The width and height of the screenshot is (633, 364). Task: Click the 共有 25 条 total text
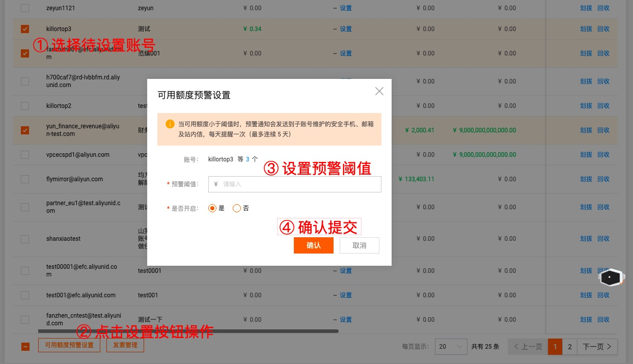click(485, 347)
